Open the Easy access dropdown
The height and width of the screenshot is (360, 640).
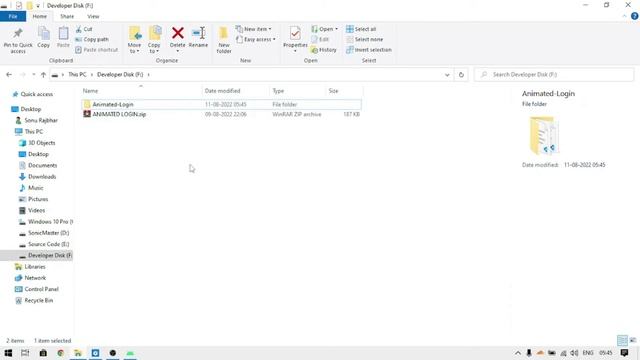256,40
